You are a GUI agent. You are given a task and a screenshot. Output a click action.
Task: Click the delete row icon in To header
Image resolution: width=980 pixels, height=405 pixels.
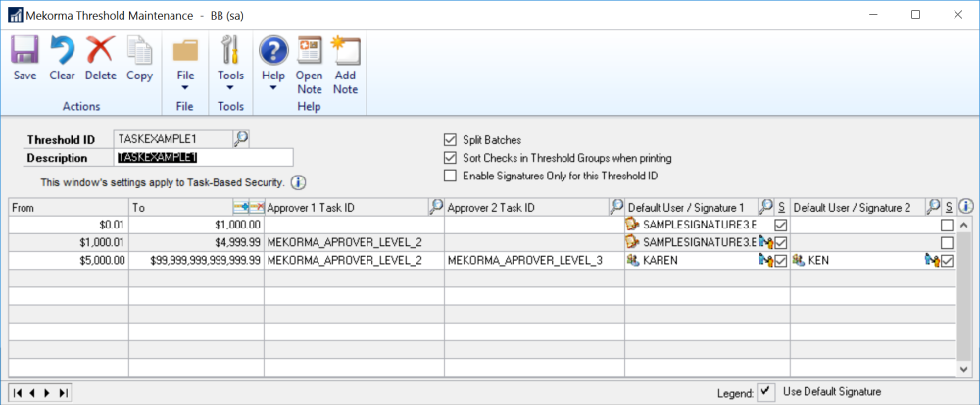[x=256, y=206]
